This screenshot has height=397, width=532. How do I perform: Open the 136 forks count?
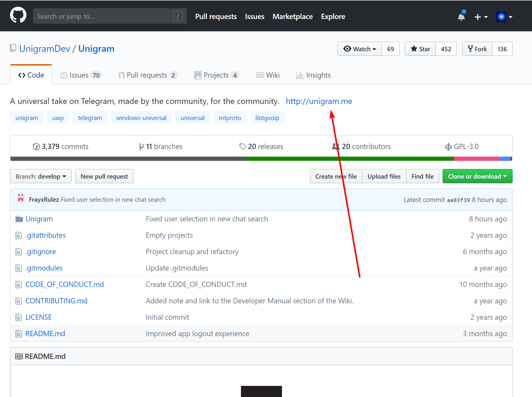tap(502, 49)
